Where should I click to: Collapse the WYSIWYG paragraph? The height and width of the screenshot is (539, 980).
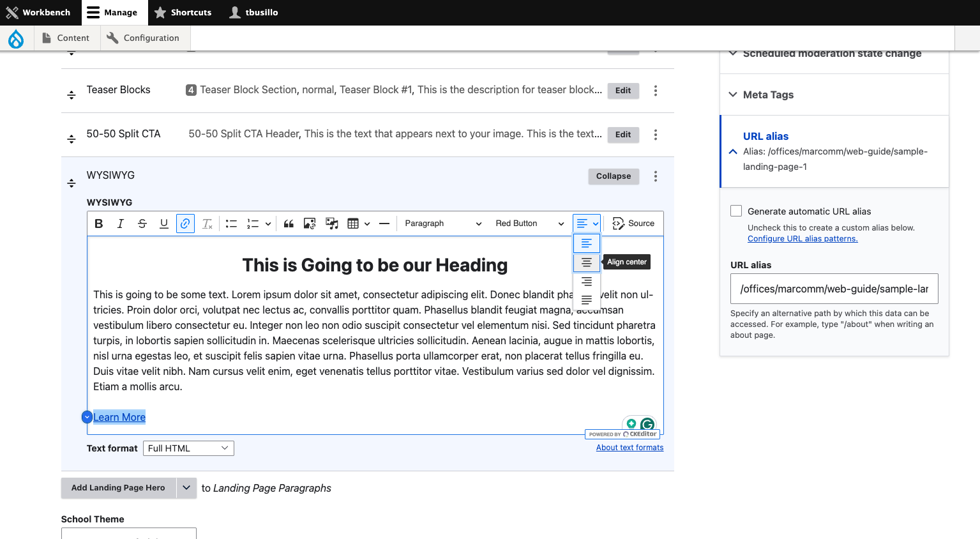coord(614,176)
